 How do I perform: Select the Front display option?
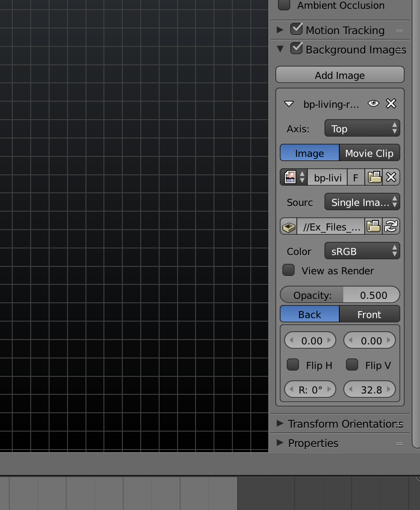370,314
